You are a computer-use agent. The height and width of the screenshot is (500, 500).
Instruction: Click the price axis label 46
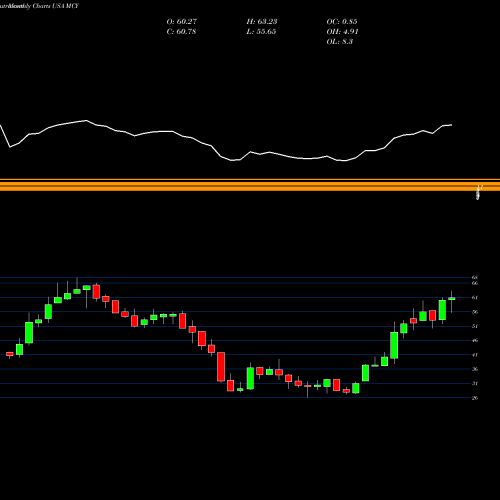(475, 340)
